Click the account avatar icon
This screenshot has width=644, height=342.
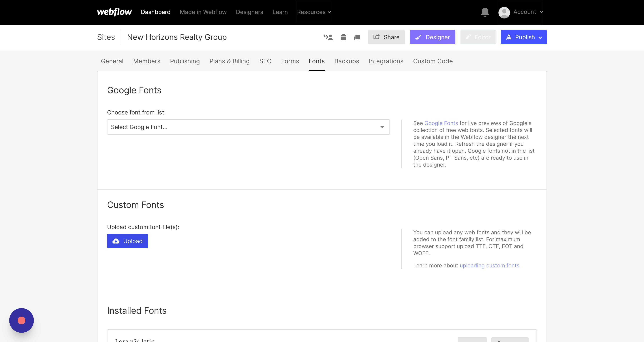coord(504,12)
